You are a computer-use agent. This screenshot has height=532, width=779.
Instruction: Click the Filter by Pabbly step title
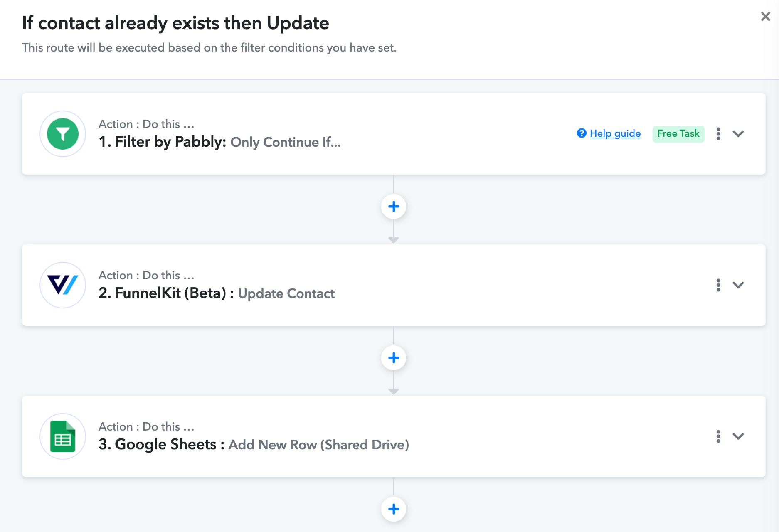pyautogui.click(x=219, y=142)
